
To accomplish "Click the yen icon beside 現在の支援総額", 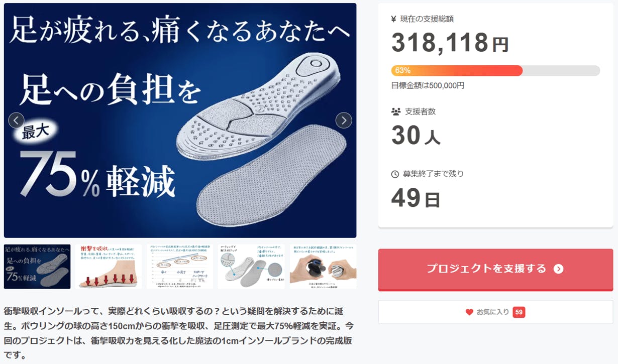I will tap(394, 19).
